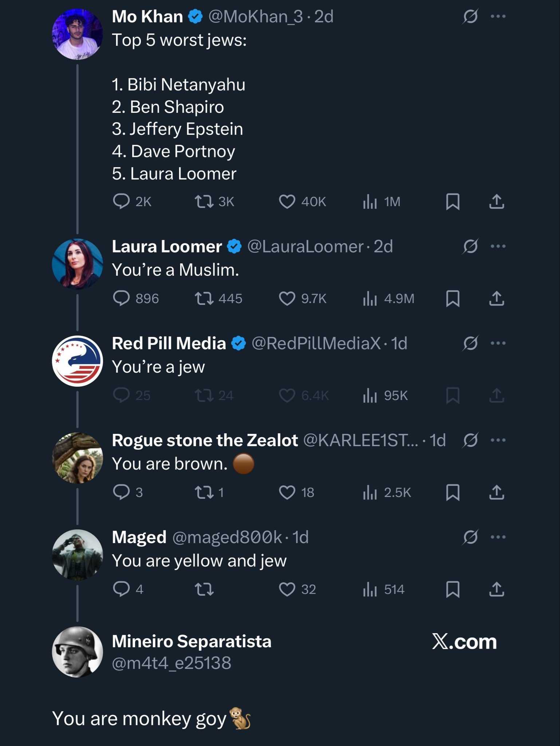Like Mo Khan's top 5 post
This screenshot has height=746, width=560.
coord(287,201)
